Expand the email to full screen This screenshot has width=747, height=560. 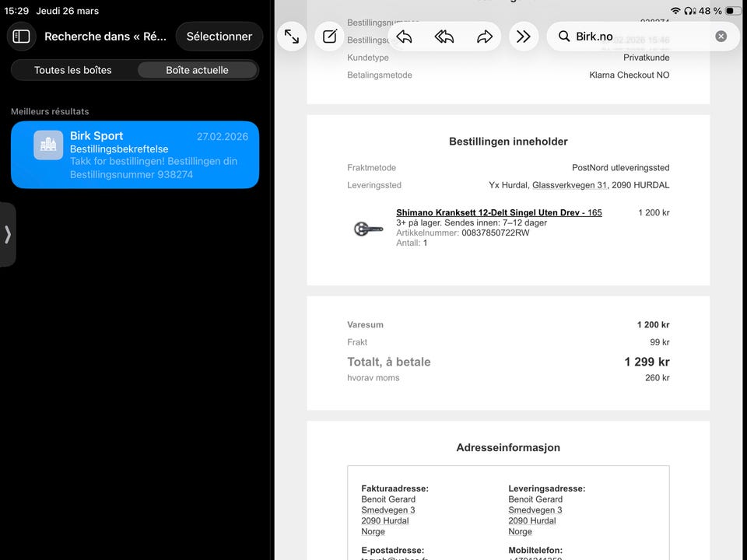click(x=292, y=37)
